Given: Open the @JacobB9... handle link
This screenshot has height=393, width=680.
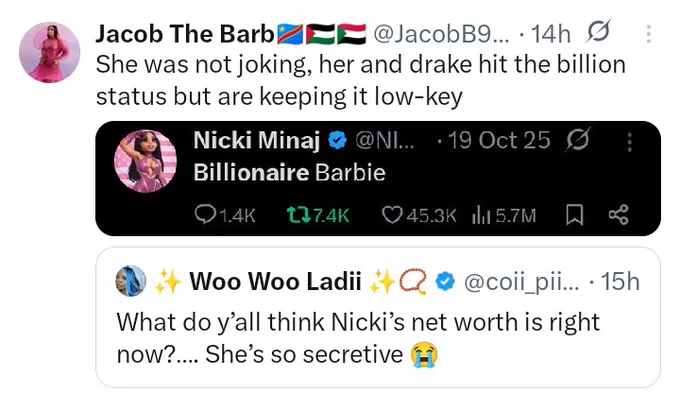Looking at the screenshot, I should tap(439, 34).
